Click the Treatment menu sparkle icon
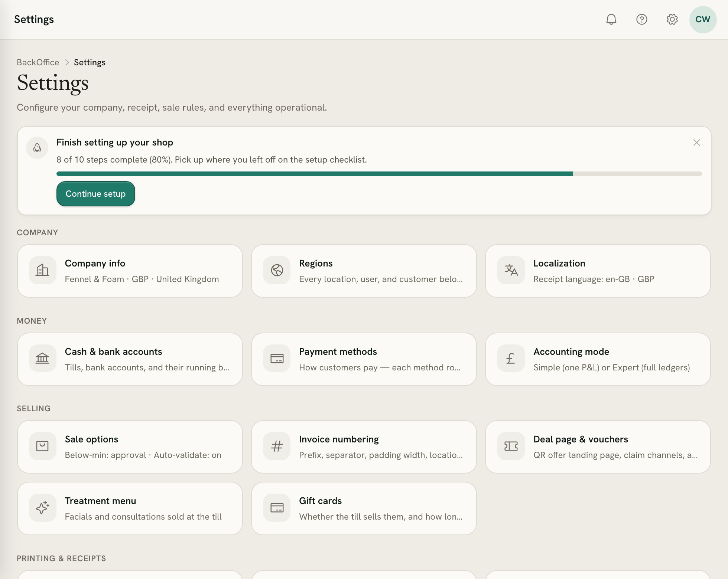This screenshot has width=728, height=579. (x=42, y=508)
